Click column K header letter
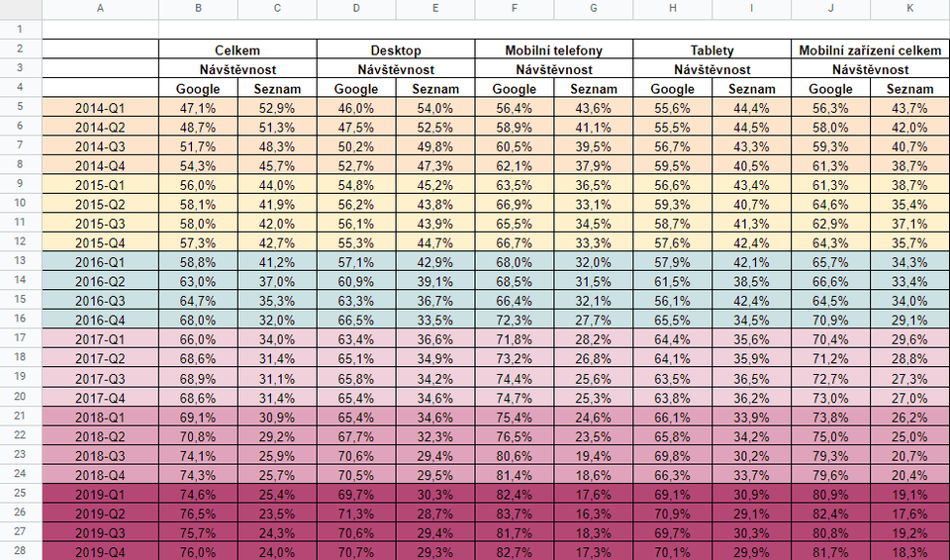 [909, 9]
